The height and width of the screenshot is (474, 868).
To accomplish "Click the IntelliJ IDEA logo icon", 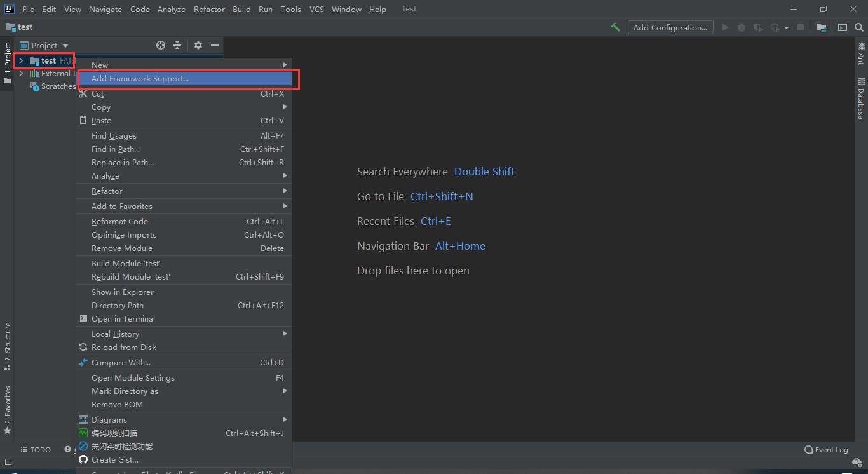I will 9,9.
